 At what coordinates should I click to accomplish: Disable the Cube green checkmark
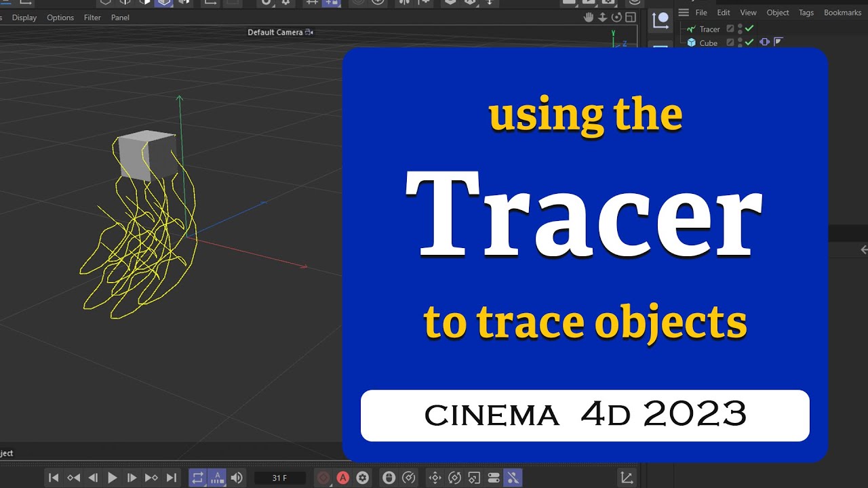(749, 43)
